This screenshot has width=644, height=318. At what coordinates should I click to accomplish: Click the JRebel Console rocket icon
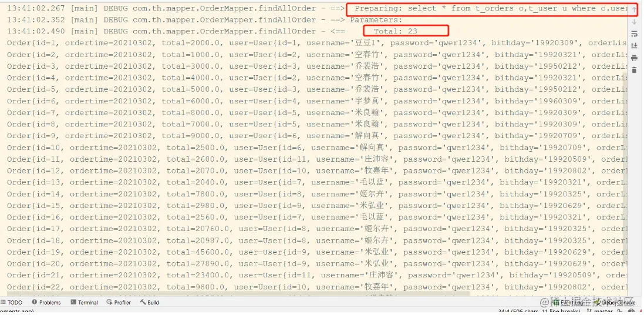596,302
